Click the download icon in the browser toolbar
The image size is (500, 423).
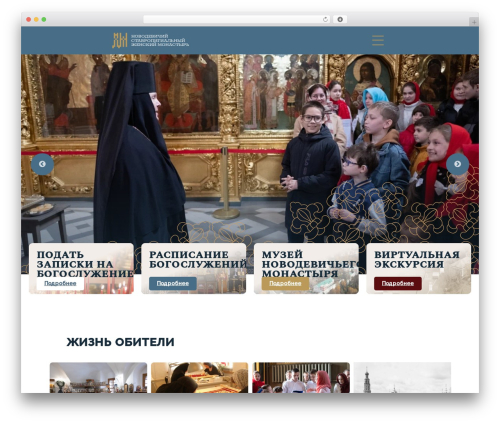click(340, 19)
